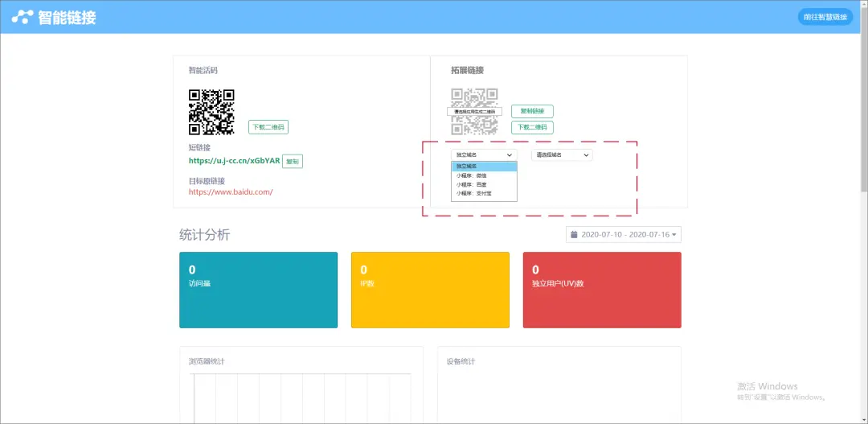The height and width of the screenshot is (424, 868).
Task: Click 复制链接 button in 拓展链接
Action: click(x=532, y=112)
